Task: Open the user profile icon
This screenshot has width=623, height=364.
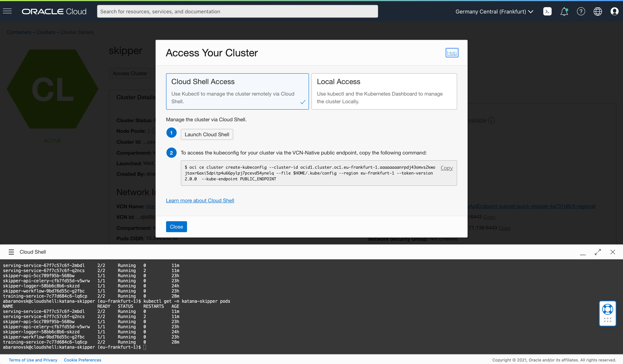Action: (614, 11)
